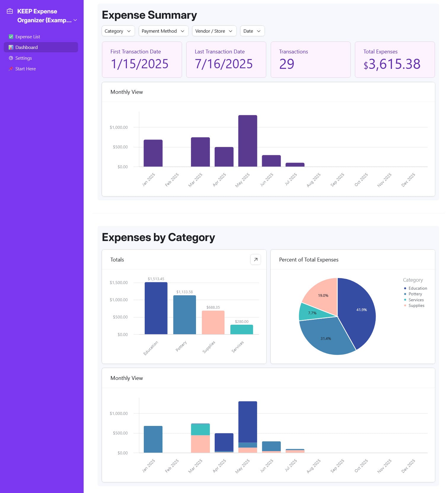Image resolution: width=448 pixels, height=493 pixels.
Task: Click the red pushpin Start Here icon
Action: [x=11, y=69]
